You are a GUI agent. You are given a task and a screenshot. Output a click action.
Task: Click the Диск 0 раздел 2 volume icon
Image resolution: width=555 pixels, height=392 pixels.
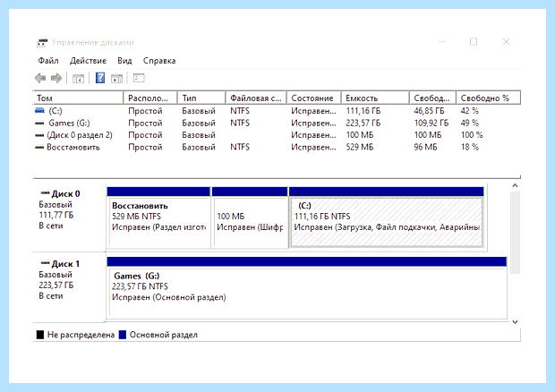[39, 135]
